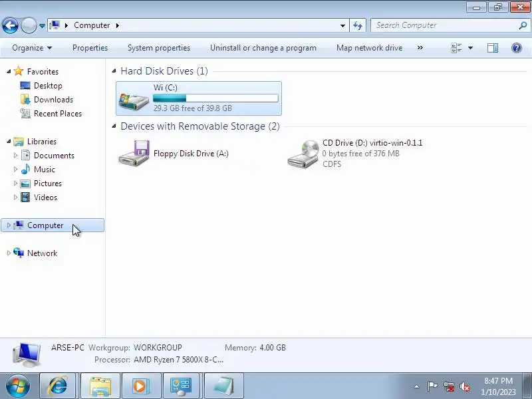The height and width of the screenshot is (399, 532).
Task: Click the ARSE-PC computer icon in details pane
Action: click(27, 355)
